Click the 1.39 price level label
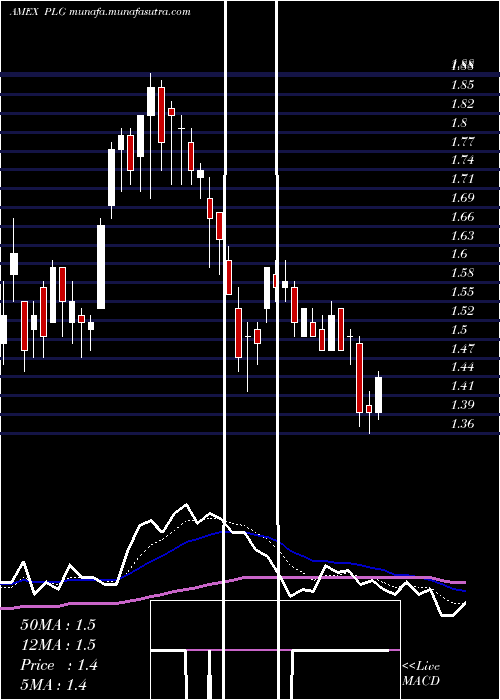The height and width of the screenshot is (700, 500). (462, 405)
